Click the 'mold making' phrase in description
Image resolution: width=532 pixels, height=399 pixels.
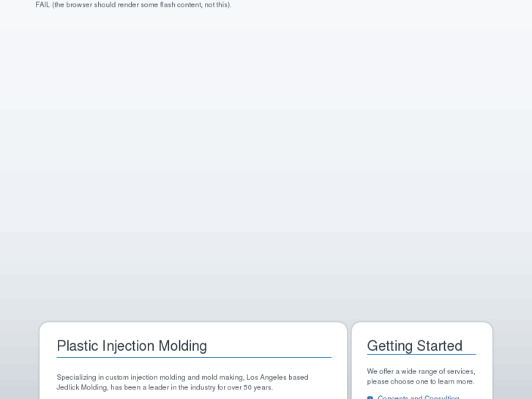[x=222, y=378]
